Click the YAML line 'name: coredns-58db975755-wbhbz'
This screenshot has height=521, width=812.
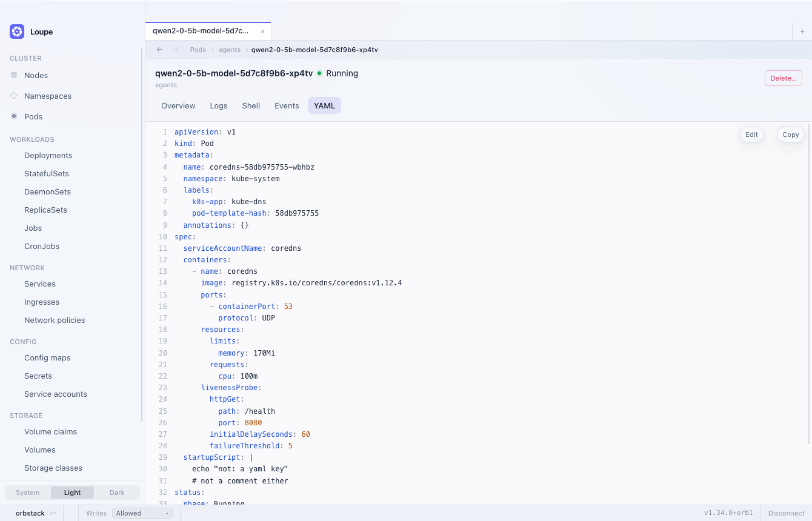(x=248, y=167)
